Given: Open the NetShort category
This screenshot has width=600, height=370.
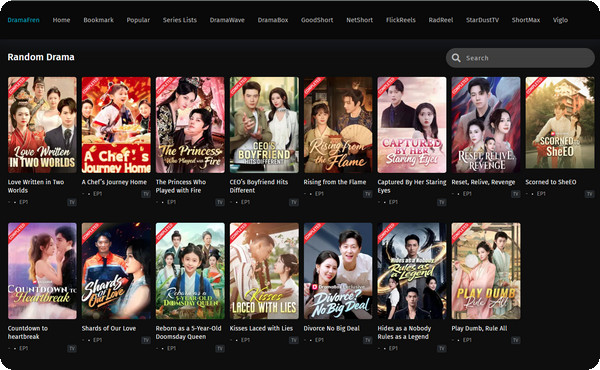Looking at the screenshot, I should 359,20.
